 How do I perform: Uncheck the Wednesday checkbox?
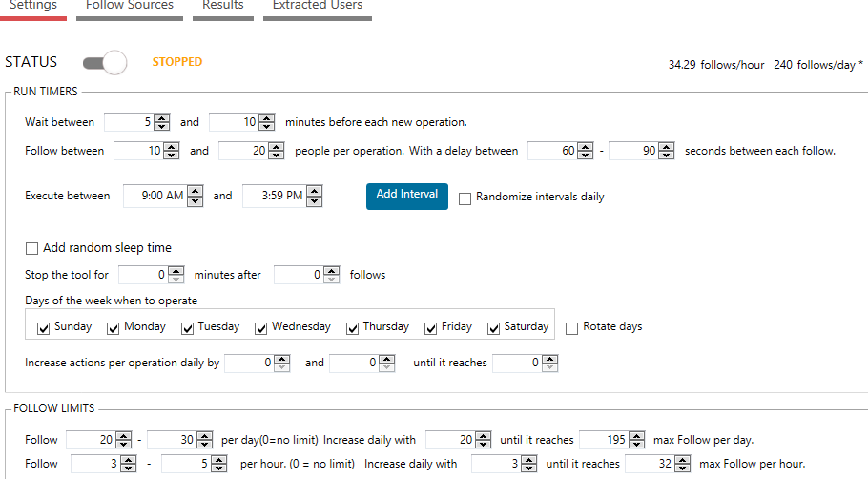point(260,329)
